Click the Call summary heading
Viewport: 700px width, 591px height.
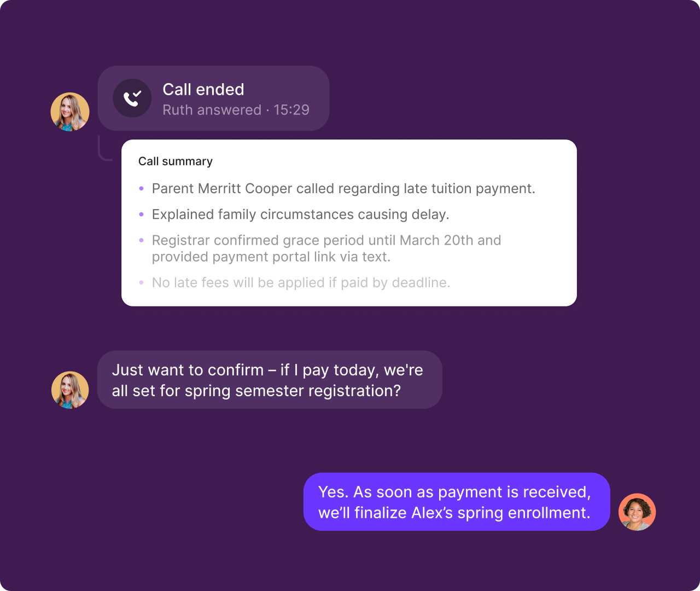tap(176, 161)
